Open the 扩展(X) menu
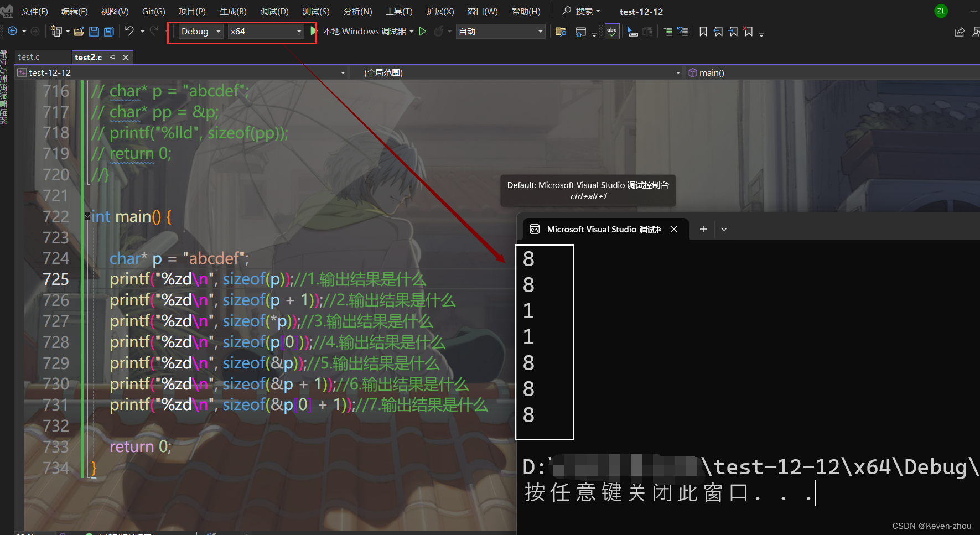Image resolution: width=980 pixels, height=535 pixels. coord(440,11)
